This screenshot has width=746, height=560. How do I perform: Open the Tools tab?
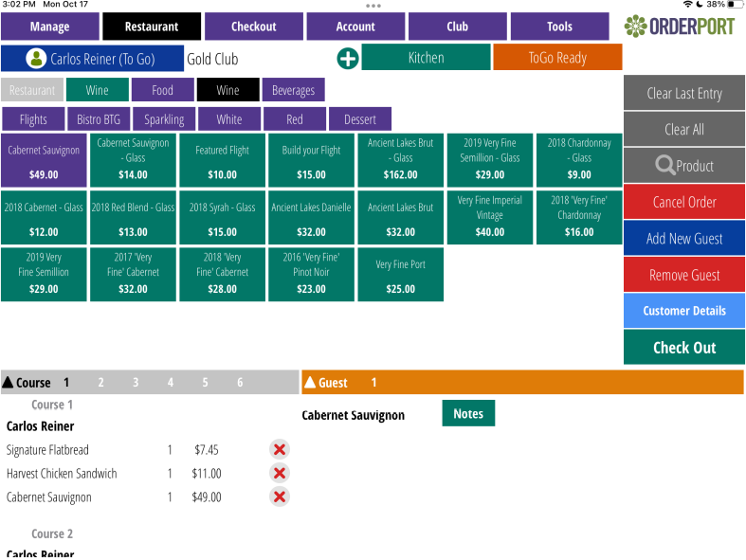coord(559,27)
